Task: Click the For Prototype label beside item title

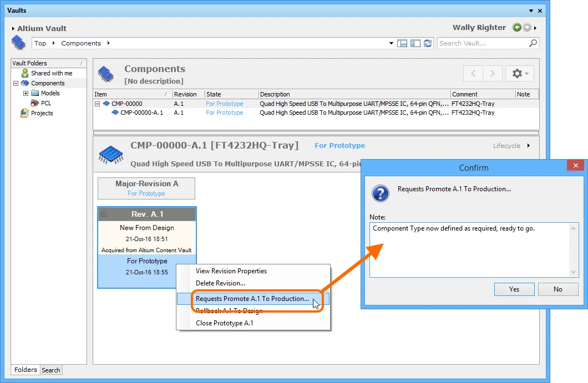Action: click(339, 146)
